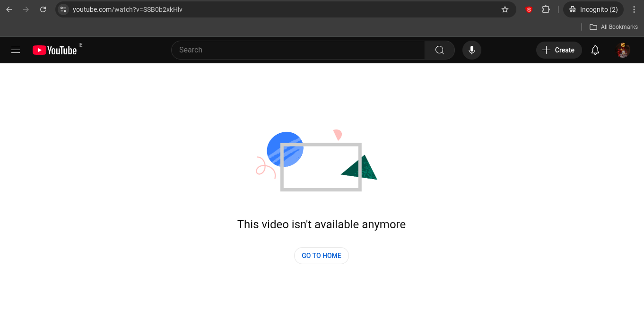Click the red S extension icon

(529, 9)
